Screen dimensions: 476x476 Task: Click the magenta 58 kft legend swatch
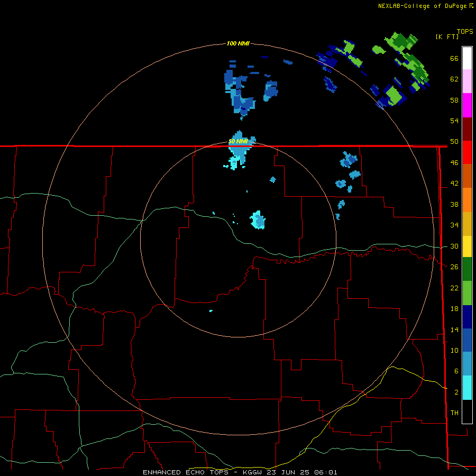pyautogui.click(x=467, y=105)
